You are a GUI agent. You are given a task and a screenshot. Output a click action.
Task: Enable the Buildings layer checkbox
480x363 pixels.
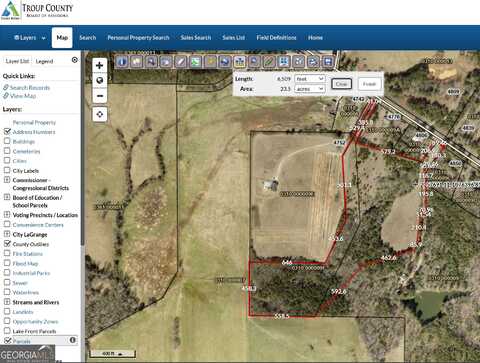coord(7,141)
